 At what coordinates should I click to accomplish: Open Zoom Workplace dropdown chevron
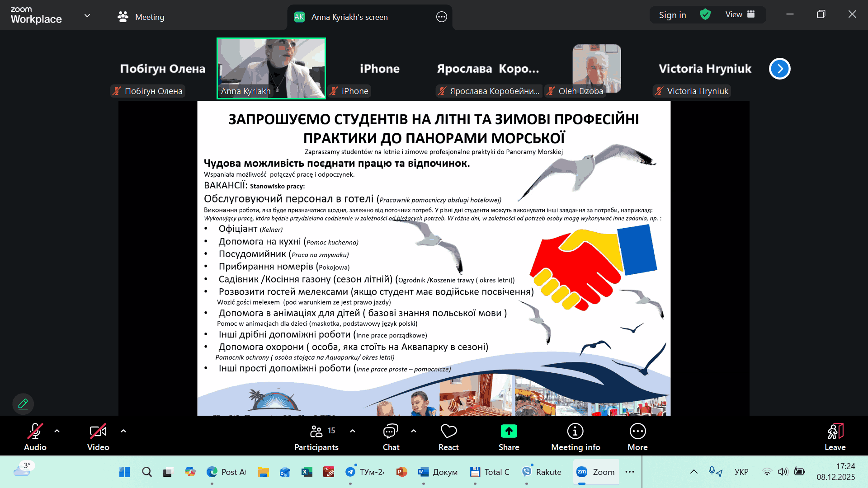click(87, 16)
